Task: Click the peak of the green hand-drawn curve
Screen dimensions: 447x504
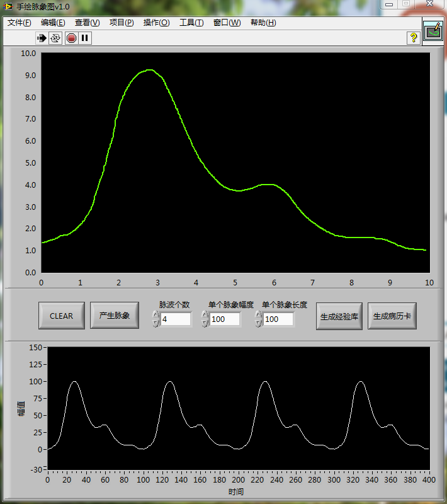Action: [149, 70]
